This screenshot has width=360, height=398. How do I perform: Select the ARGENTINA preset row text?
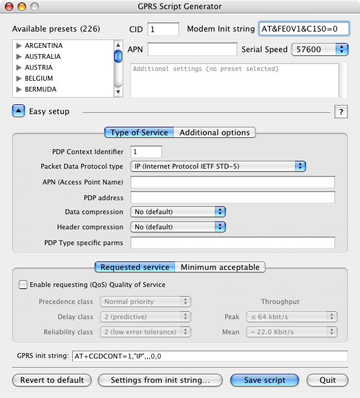[44, 46]
